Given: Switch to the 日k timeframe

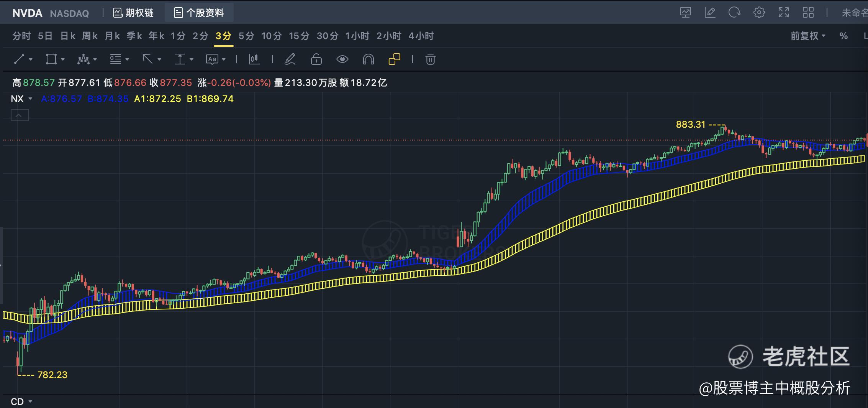Looking at the screenshot, I should pyautogui.click(x=68, y=36).
